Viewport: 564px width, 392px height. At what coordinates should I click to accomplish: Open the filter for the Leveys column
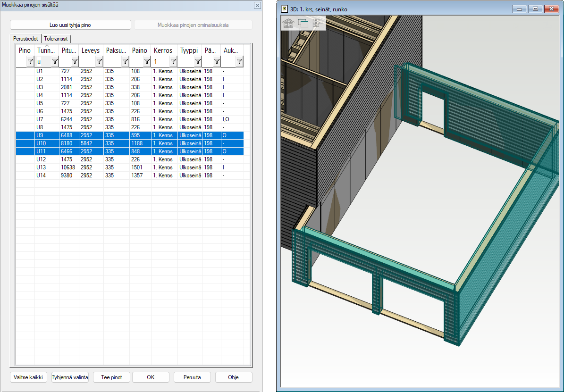tap(99, 61)
